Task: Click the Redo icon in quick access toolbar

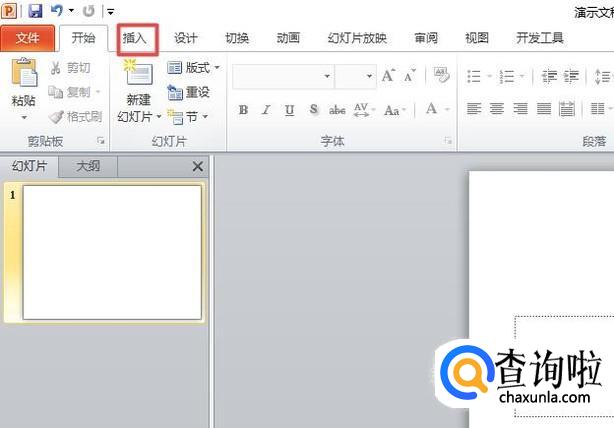Action: (x=89, y=11)
